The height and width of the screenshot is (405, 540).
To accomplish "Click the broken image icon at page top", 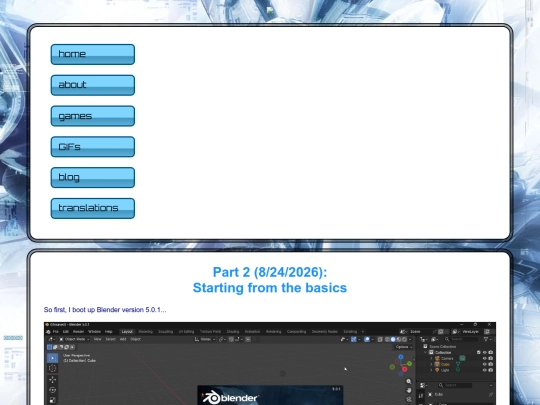I will [x=270, y=10].
